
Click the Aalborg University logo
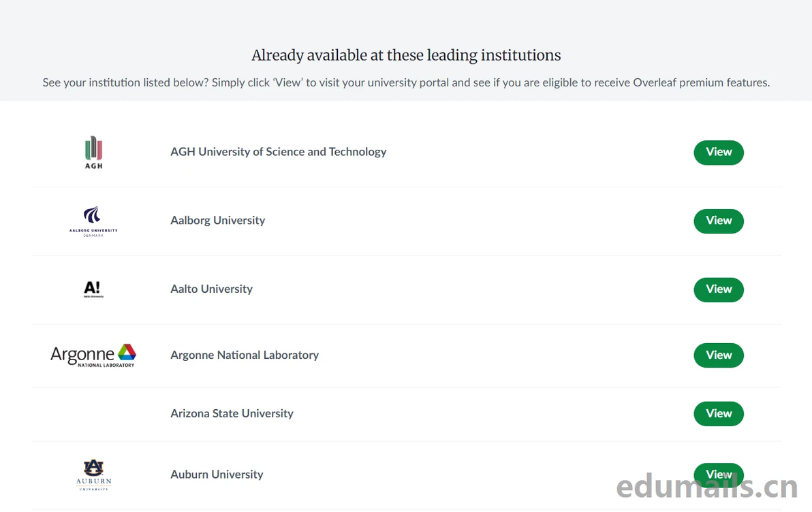pyautogui.click(x=93, y=221)
